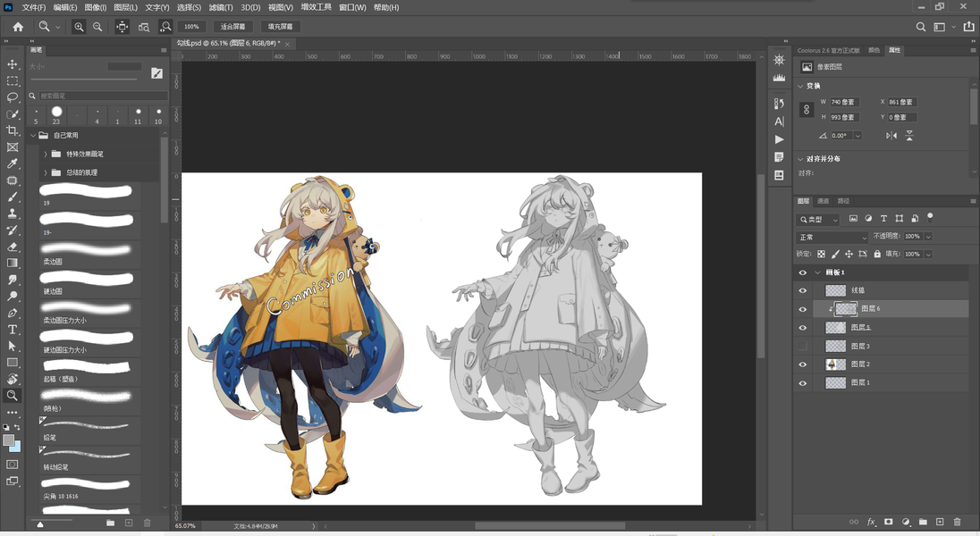The width and height of the screenshot is (980, 536).
Task: Select the Clone Stamp tool
Action: [12, 214]
